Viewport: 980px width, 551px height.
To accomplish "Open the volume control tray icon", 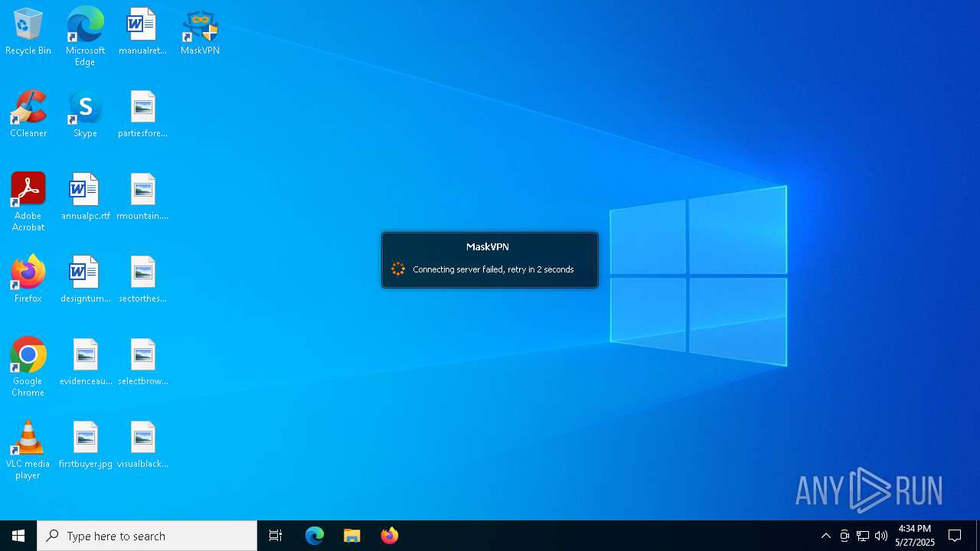I will tap(881, 536).
